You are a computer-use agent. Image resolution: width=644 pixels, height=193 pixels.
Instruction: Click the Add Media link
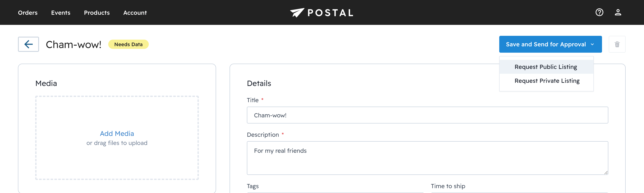pyautogui.click(x=117, y=134)
